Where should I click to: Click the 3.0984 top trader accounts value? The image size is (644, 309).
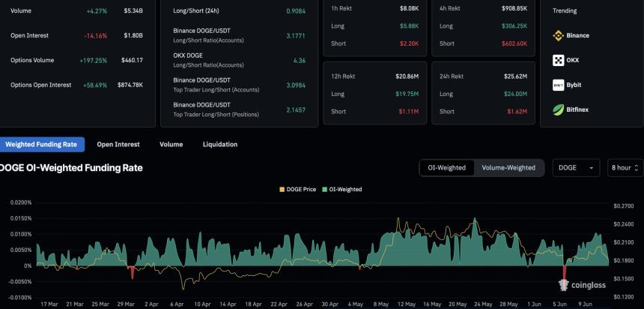coord(296,85)
